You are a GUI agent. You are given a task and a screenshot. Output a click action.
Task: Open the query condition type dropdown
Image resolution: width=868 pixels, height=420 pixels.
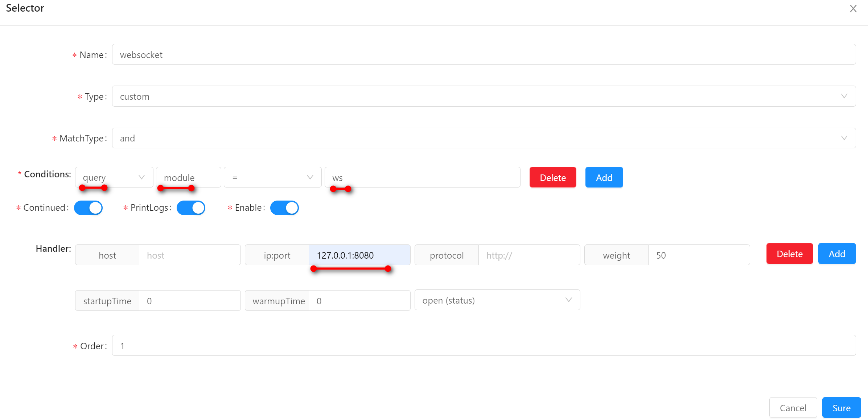click(x=114, y=177)
